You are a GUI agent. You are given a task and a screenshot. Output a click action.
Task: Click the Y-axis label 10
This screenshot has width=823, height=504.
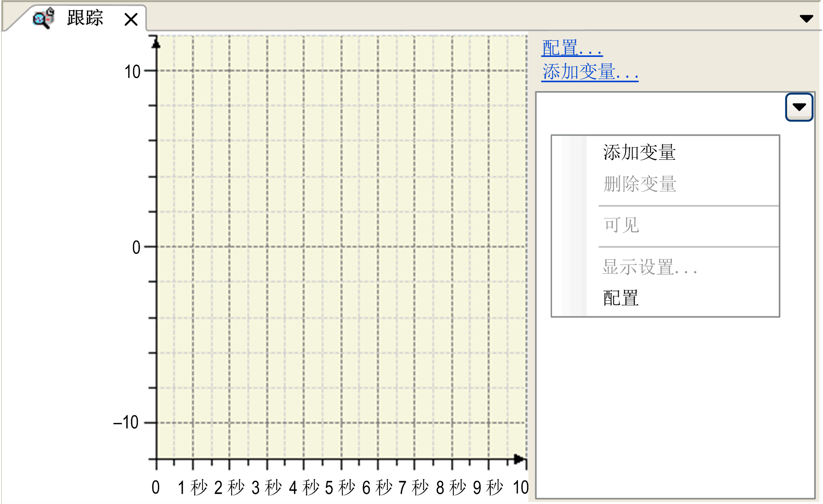[x=132, y=72]
